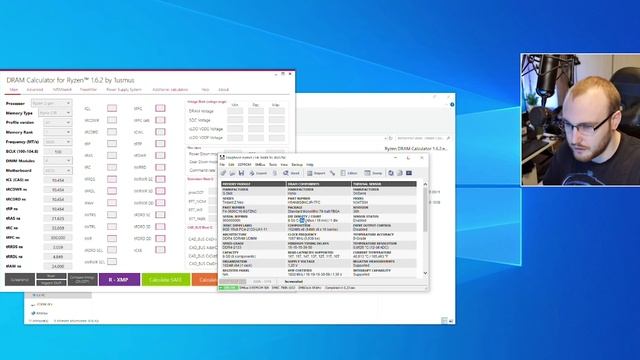Click the green Calculate SAFE button

click(x=166, y=280)
